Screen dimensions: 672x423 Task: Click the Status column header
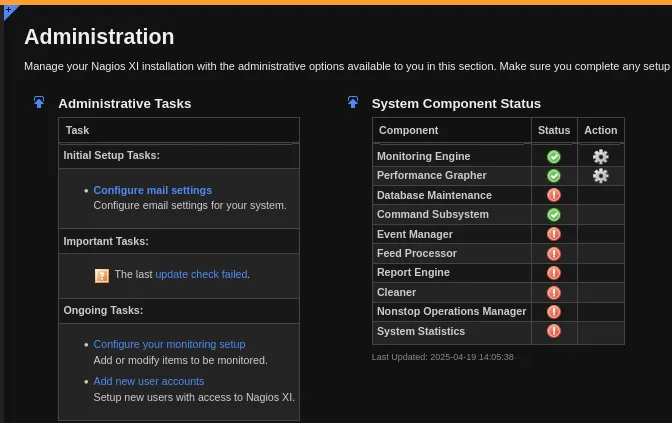[x=554, y=130]
